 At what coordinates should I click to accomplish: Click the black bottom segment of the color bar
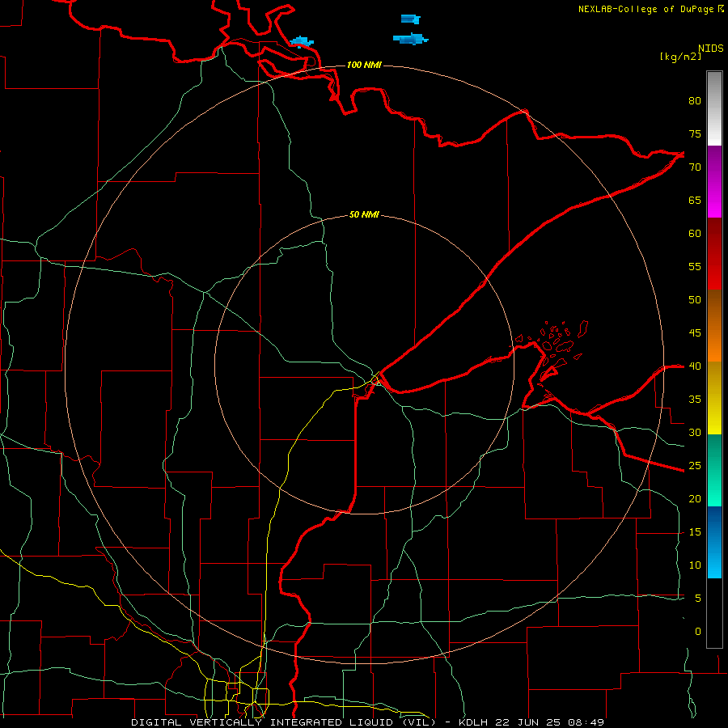(714, 613)
